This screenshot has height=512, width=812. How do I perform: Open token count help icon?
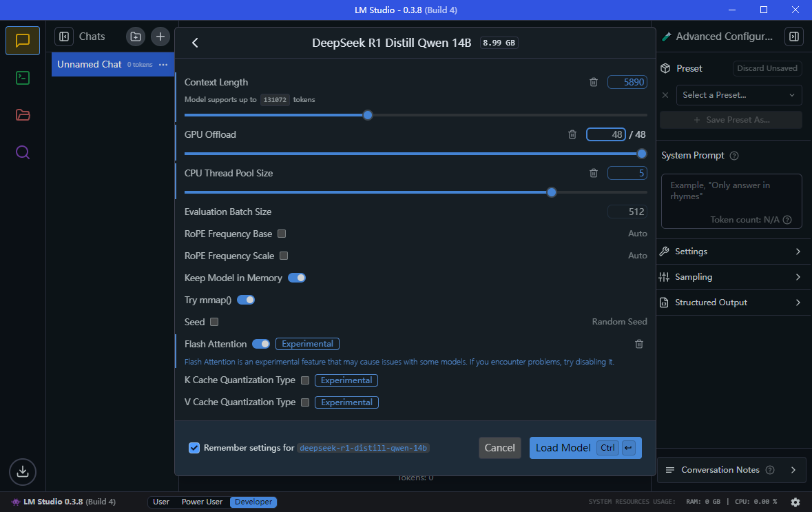[x=787, y=220]
